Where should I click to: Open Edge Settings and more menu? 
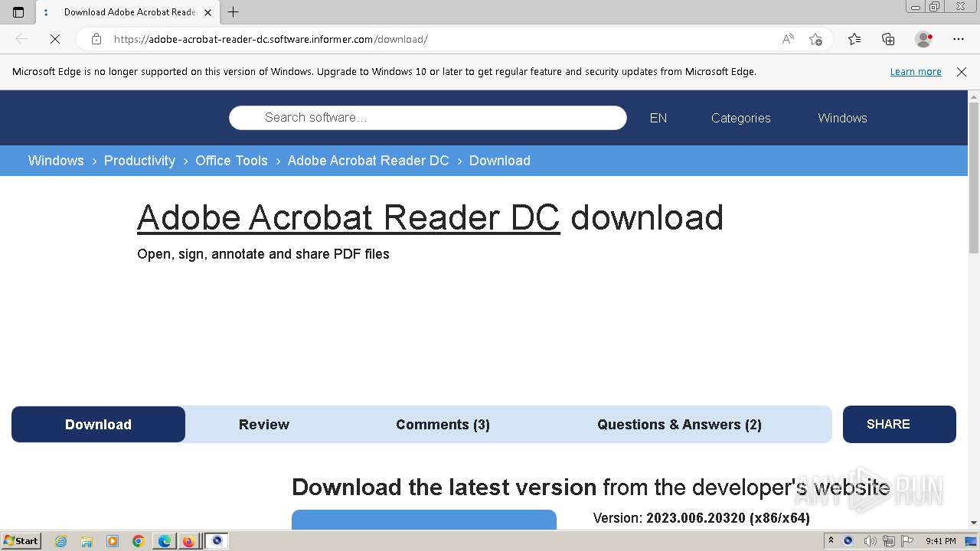[959, 39]
